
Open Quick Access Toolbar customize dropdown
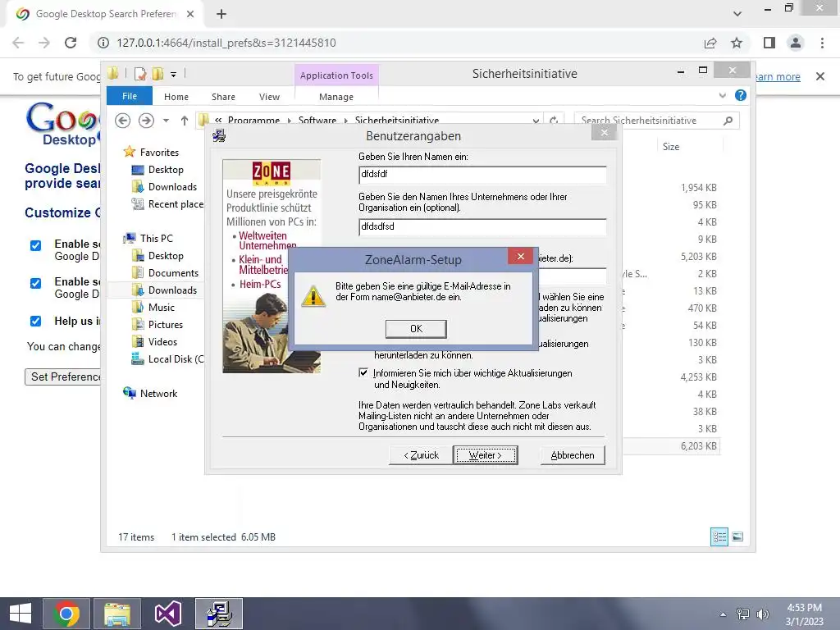tap(174, 75)
